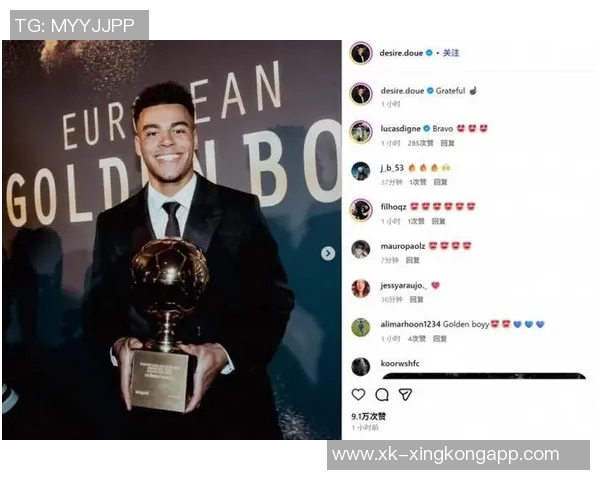View alimarhoon1234 profile picture
Viewport: 600px width, 480px height.
(361, 328)
